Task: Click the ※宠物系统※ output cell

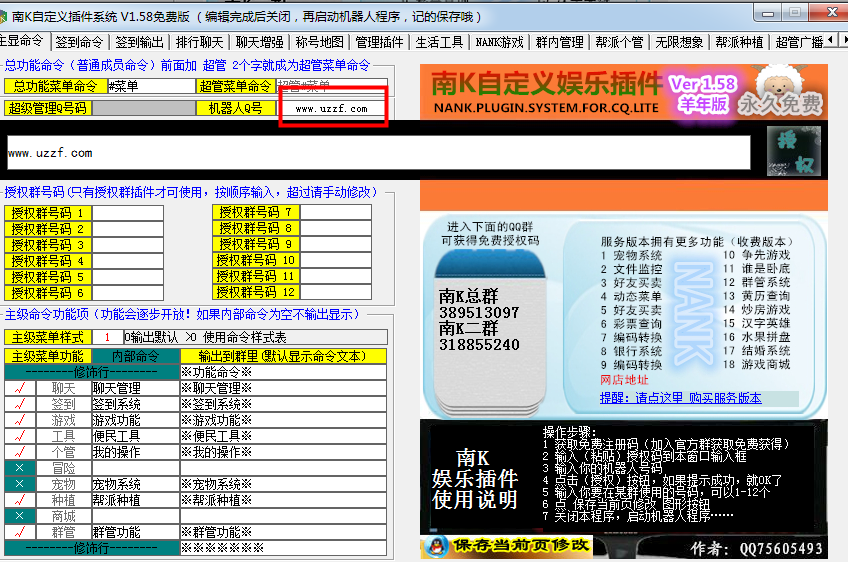Action: (x=283, y=484)
